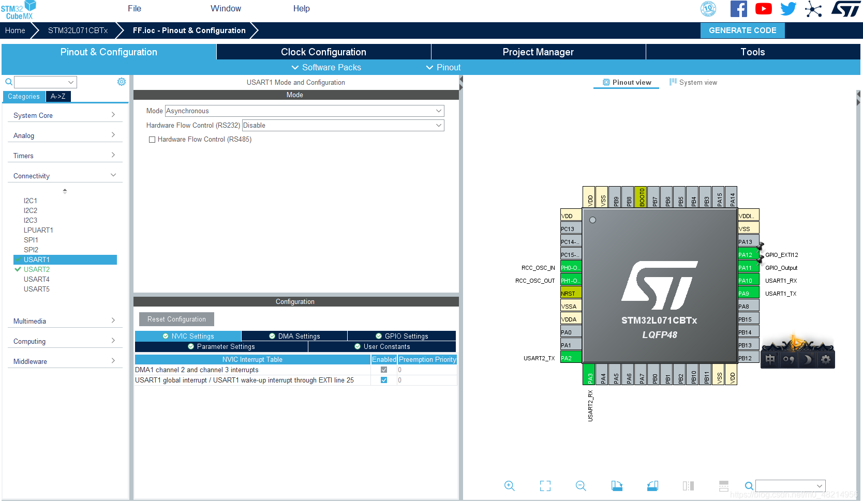Screen dimensions: 863x504
Task: Fit the chip to the view area
Action: coord(545,486)
